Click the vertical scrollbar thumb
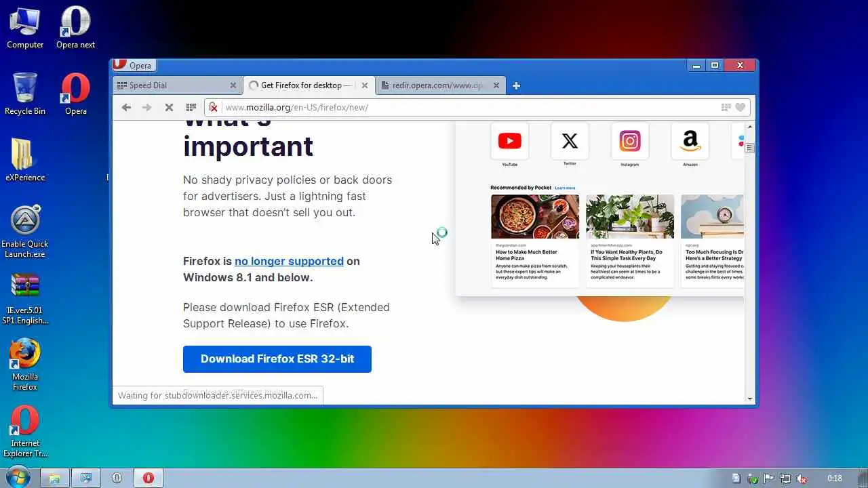The width and height of the screenshot is (868, 488). (749, 148)
